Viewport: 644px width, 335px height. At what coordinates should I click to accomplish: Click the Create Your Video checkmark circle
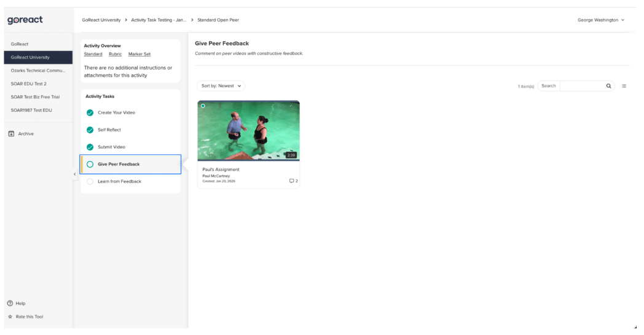point(90,112)
